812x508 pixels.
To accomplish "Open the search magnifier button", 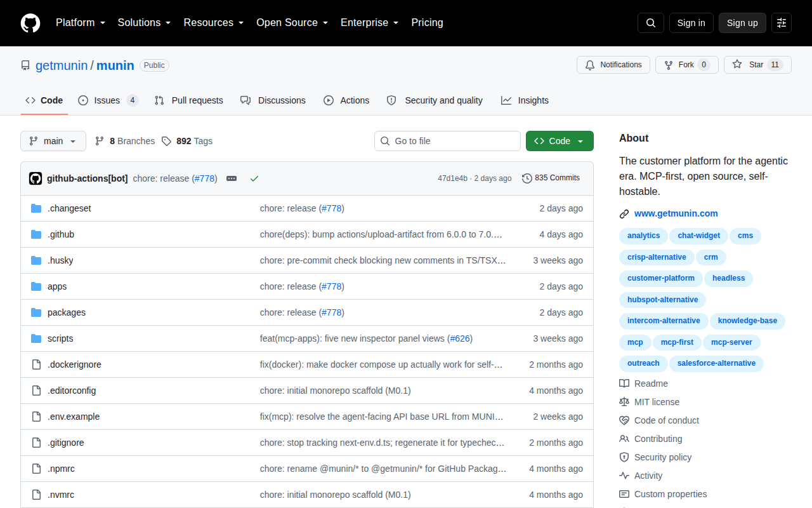I will [x=651, y=23].
